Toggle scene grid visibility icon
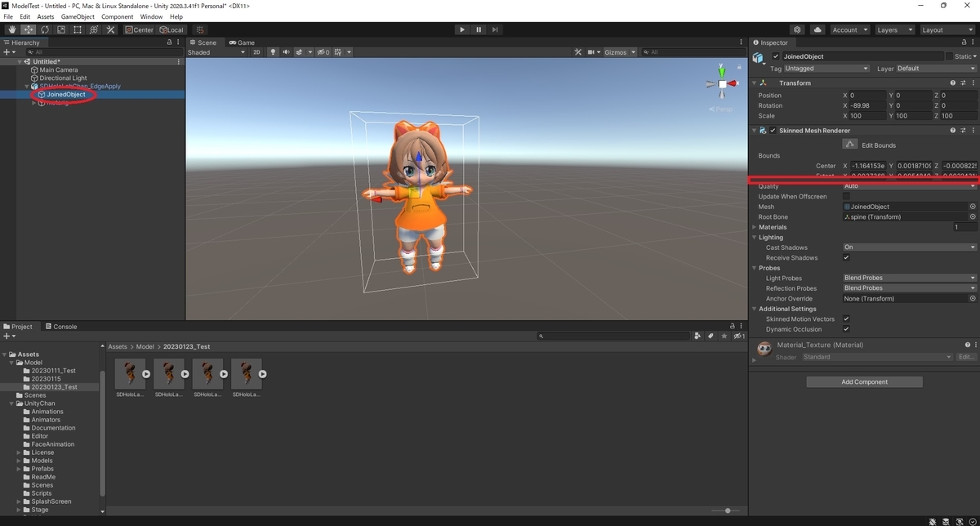 pos(339,52)
